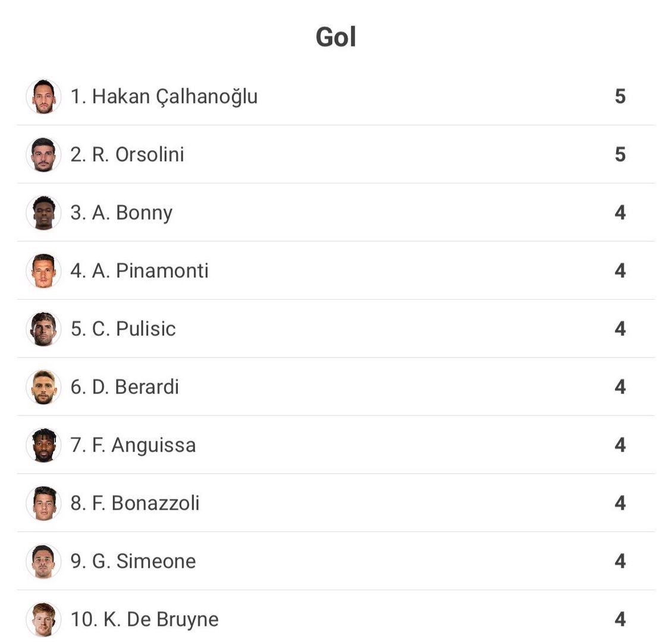The image size is (672, 642).
Task: Open the "5. C. Pulisic" name entry
Action: (123, 329)
